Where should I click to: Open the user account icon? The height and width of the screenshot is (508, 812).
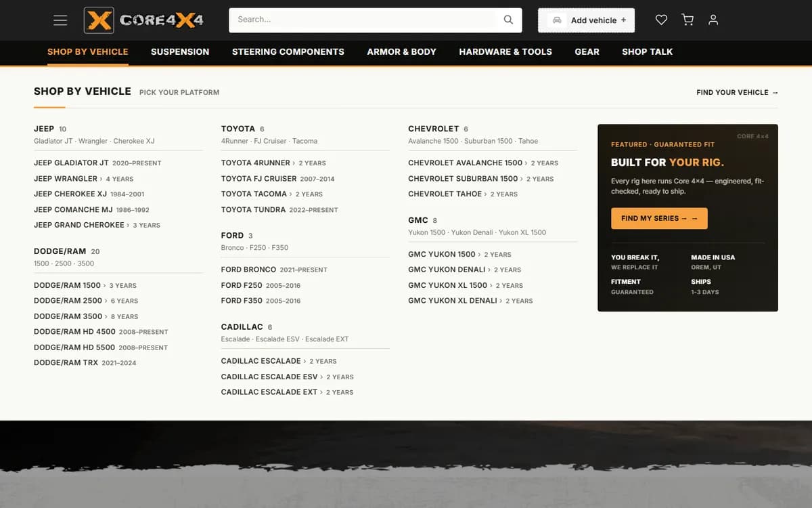point(713,20)
